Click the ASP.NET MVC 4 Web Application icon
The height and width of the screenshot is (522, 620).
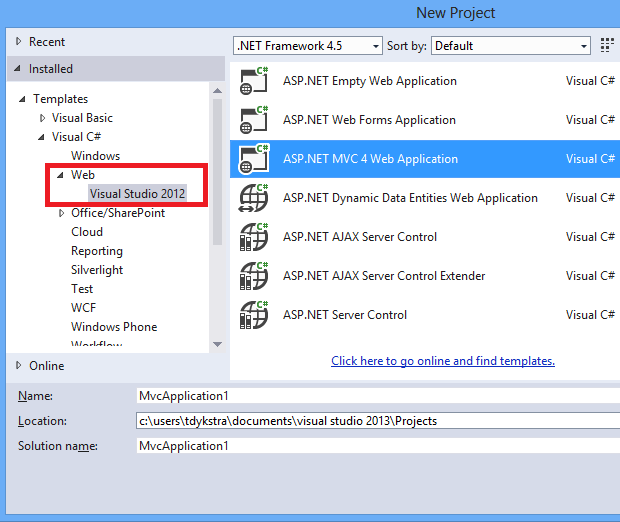tap(254, 159)
